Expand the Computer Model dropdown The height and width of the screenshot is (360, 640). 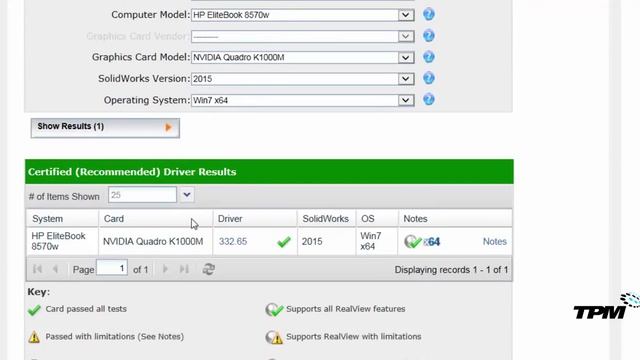tap(405, 15)
